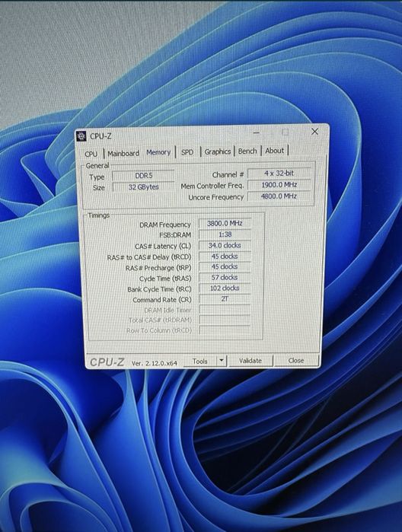Screen dimensions: 402x532
Task: Click the 102 clocks tRC value
Action: click(x=225, y=288)
